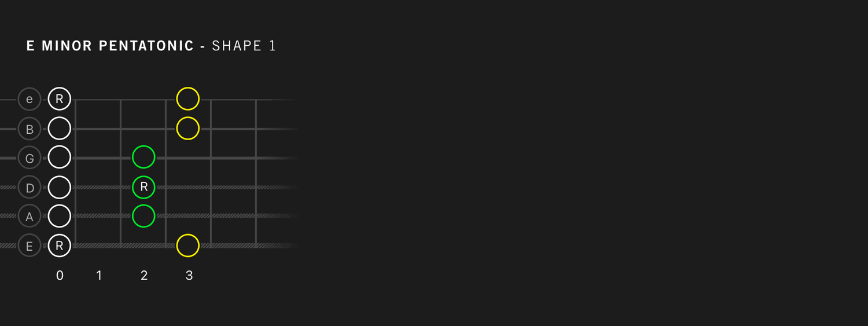868x326 pixels.
Task: Click the green note on G string
Action: click(x=144, y=157)
